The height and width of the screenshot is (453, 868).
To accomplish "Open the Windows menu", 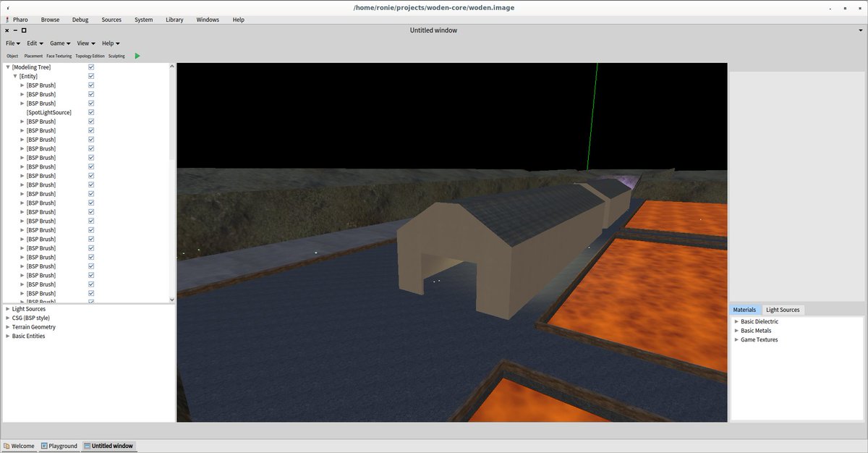I will coord(208,20).
